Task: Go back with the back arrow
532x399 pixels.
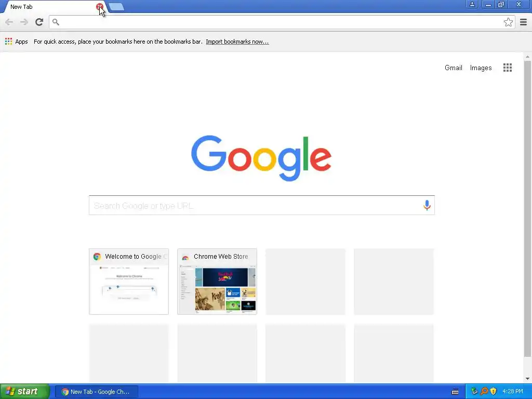Action: click(x=9, y=22)
